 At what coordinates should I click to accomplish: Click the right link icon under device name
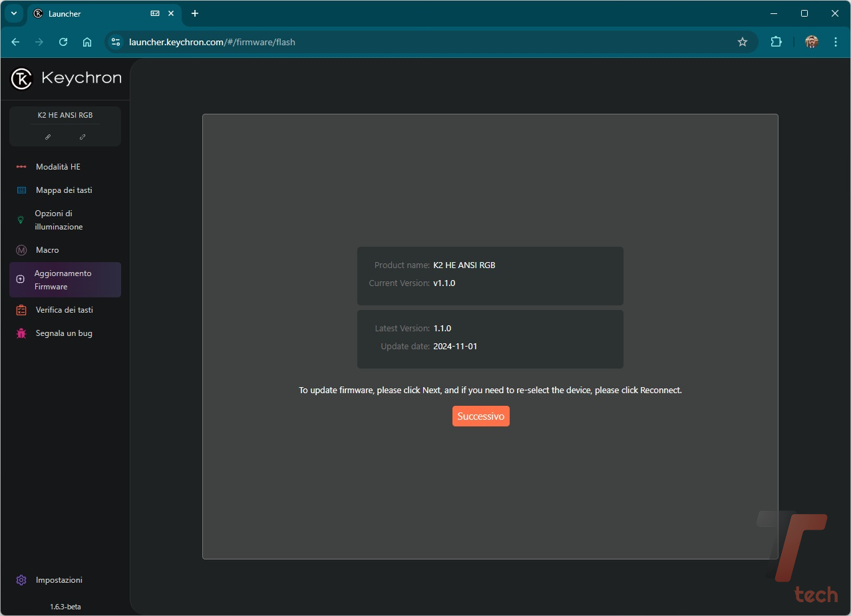[83, 137]
